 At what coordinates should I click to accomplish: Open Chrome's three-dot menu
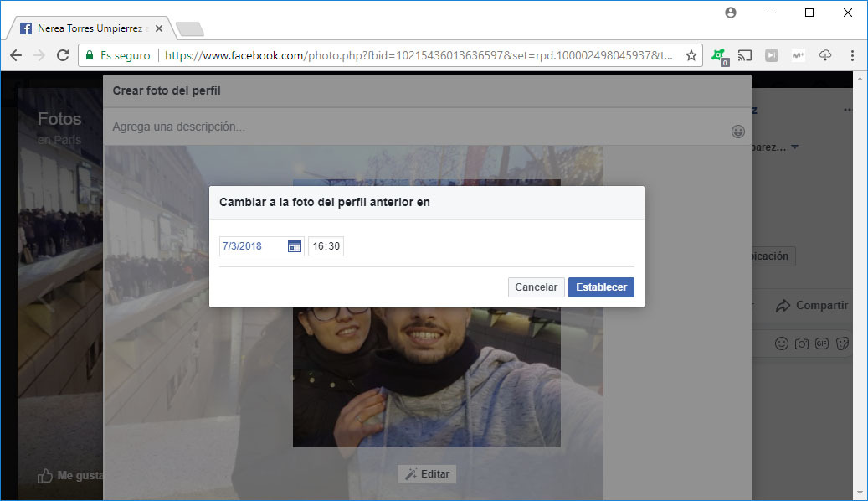pyautogui.click(x=852, y=55)
